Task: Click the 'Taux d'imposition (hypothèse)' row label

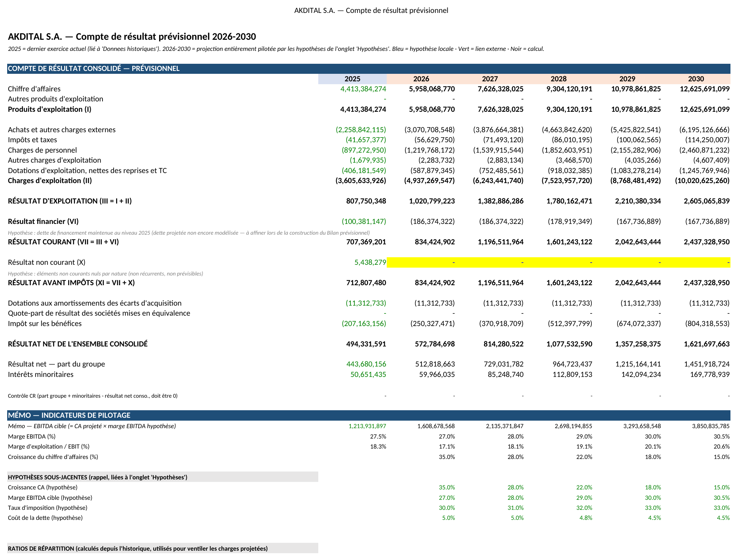Action: (48, 508)
